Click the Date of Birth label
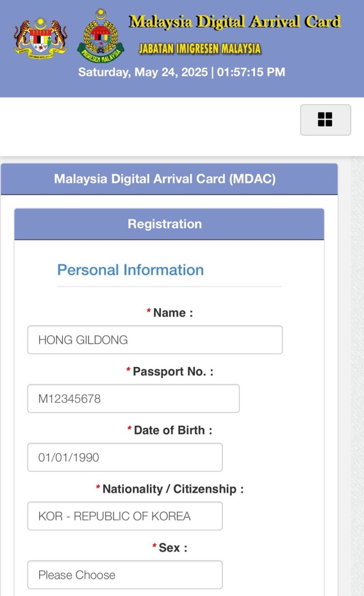Viewport: 364px width, 596px height. point(172,430)
